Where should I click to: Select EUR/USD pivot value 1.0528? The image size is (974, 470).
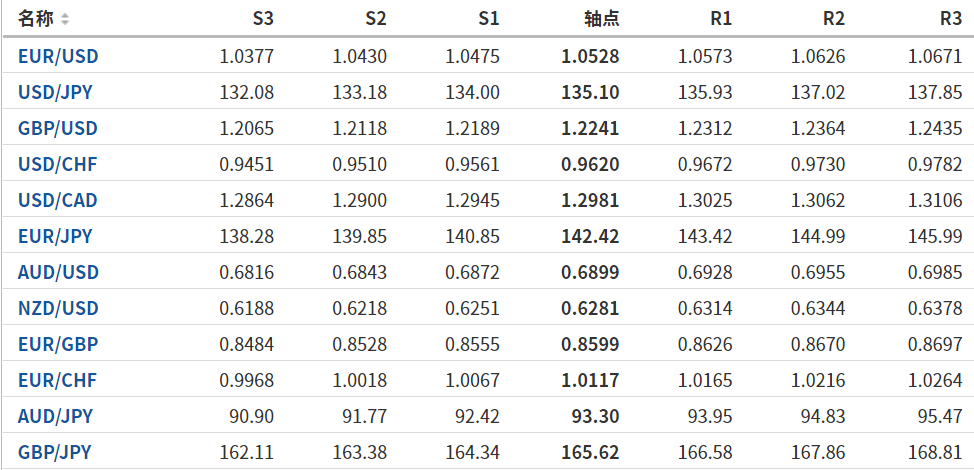click(x=590, y=57)
